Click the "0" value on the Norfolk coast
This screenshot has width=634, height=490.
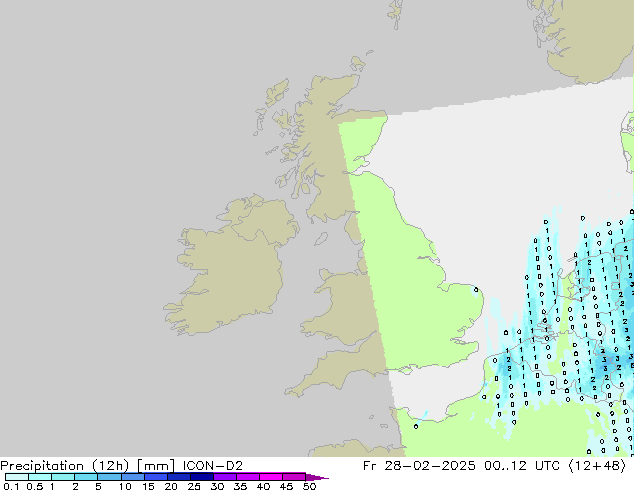pos(476,289)
